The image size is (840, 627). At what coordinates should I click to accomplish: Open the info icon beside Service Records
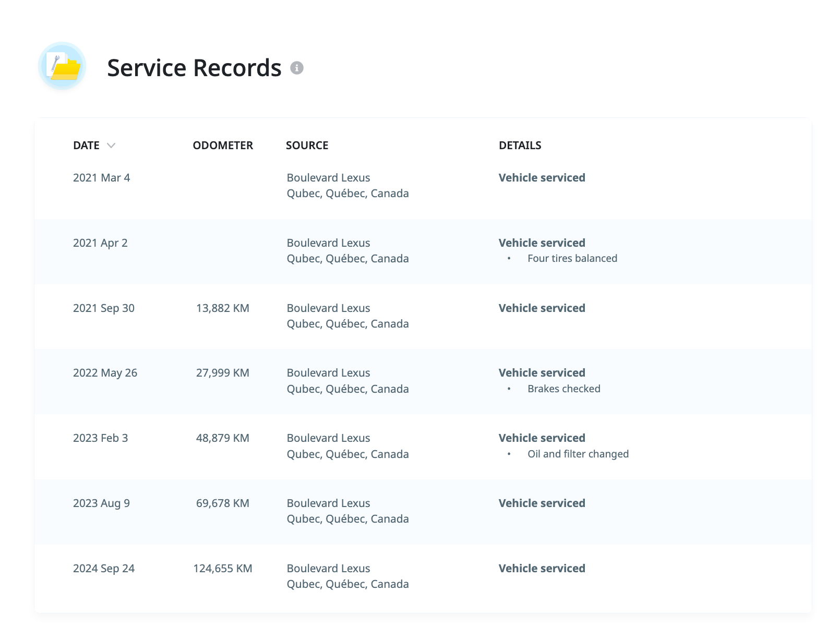coord(297,68)
